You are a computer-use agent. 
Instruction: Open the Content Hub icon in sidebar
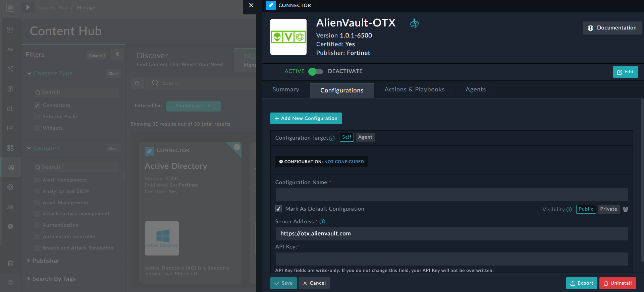click(x=11, y=167)
